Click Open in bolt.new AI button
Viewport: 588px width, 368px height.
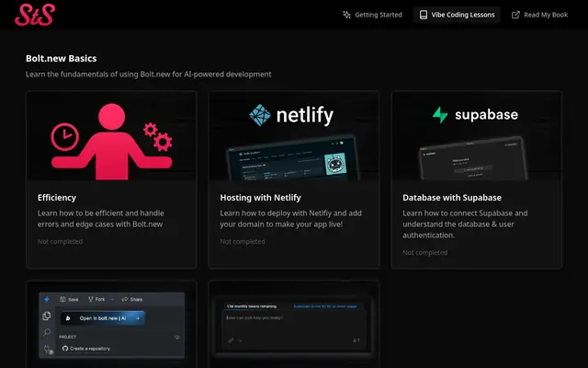[103, 318]
